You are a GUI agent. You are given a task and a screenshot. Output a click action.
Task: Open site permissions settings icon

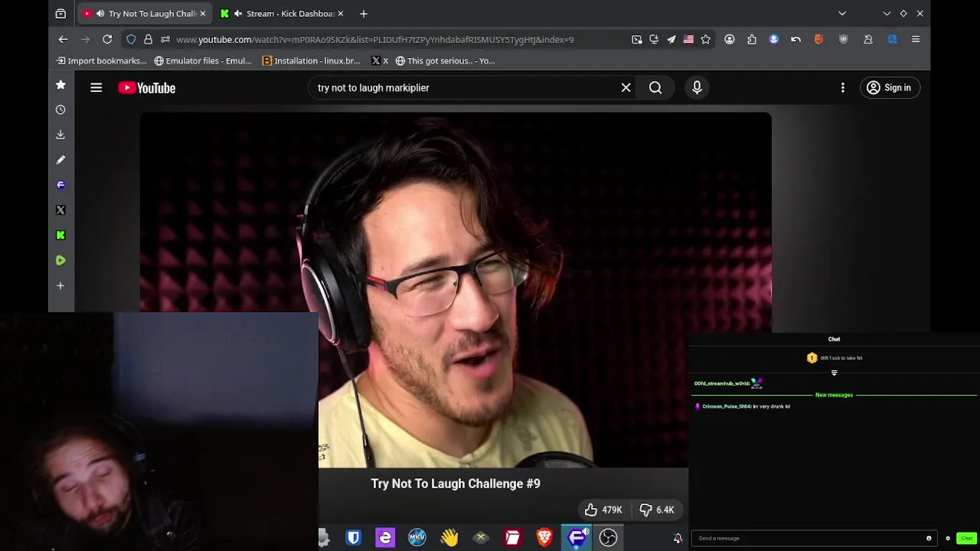(x=165, y=39)
